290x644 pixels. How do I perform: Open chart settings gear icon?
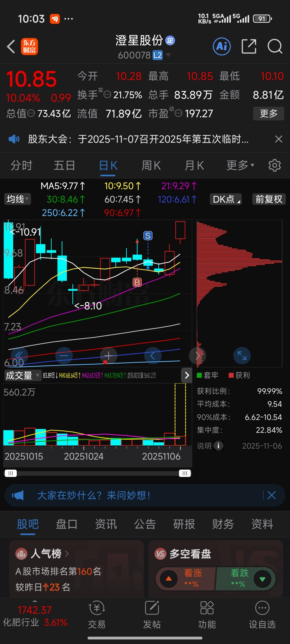pos(274,165)
